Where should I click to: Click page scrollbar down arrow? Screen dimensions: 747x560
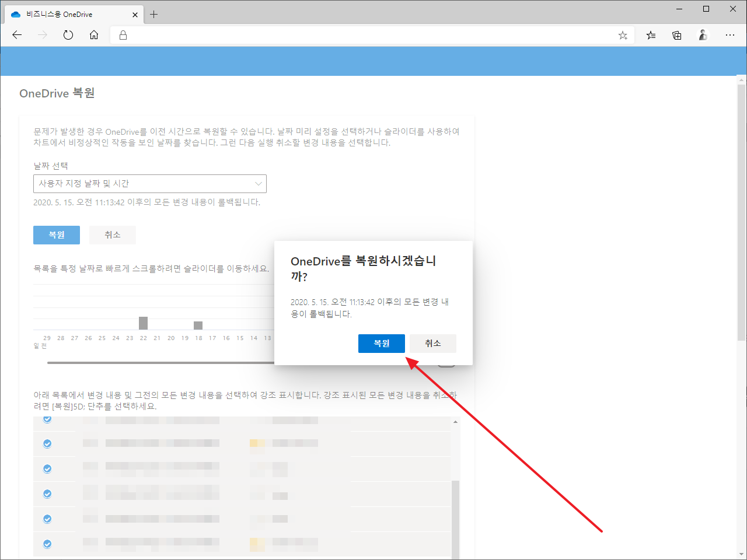click(x=741, y=555)
